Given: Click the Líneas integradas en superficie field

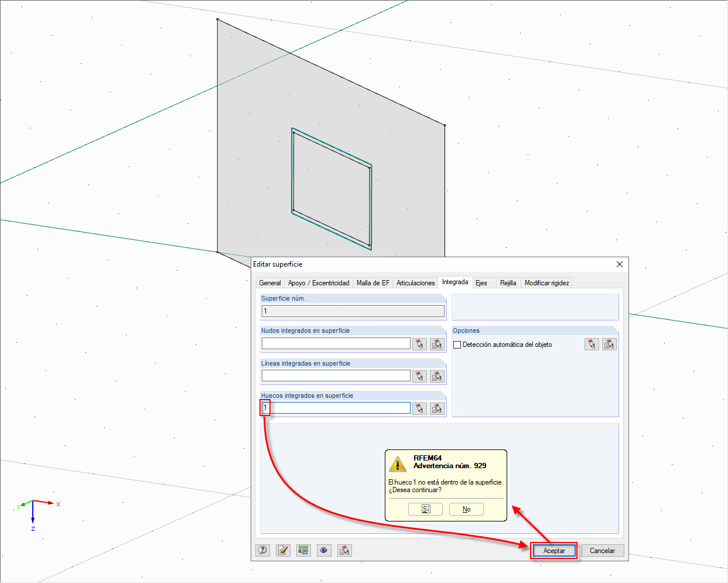Looking at the screenshot, I should pos(336,376).
